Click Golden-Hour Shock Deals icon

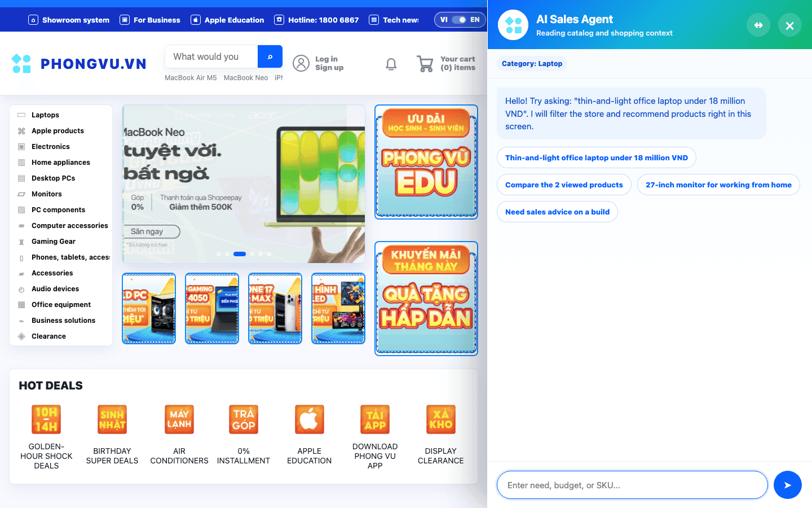[46, 419]
